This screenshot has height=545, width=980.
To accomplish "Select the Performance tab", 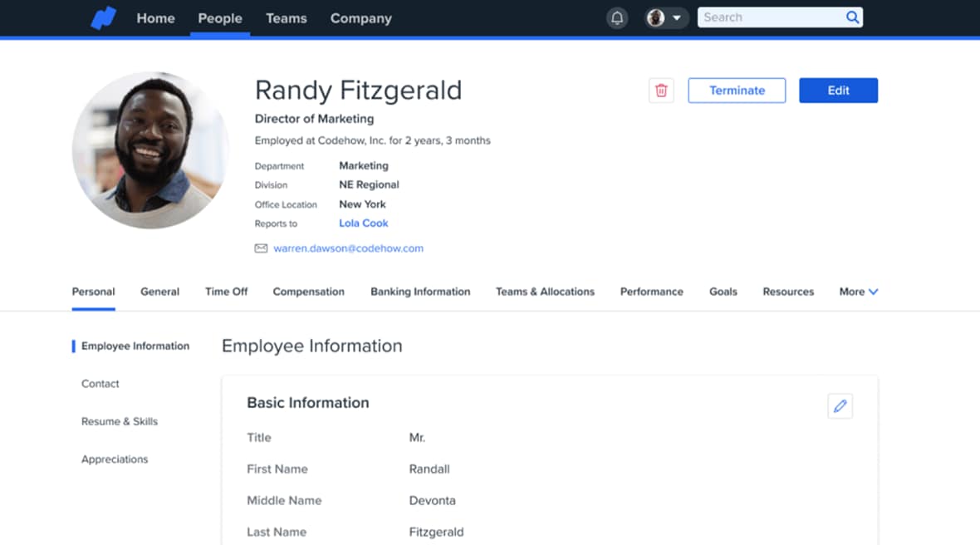I will point(651,292).
